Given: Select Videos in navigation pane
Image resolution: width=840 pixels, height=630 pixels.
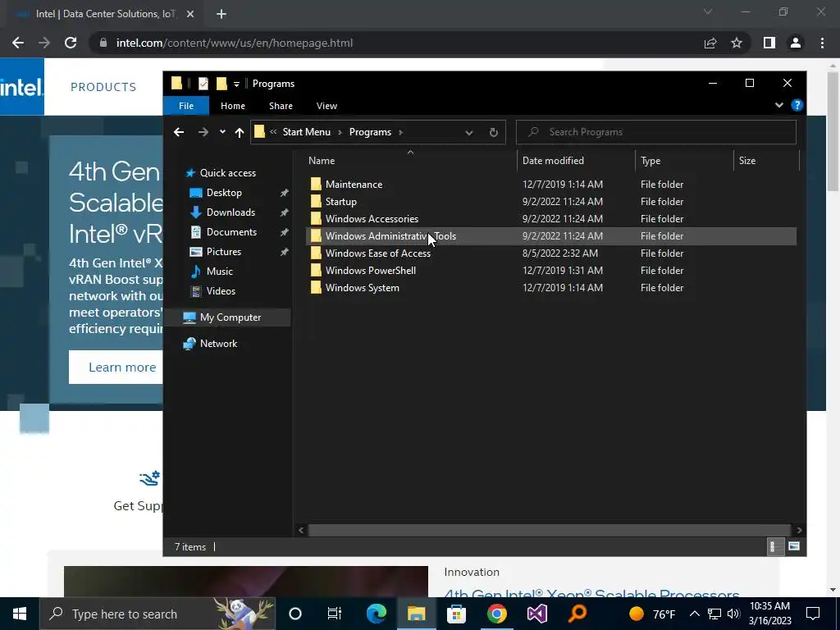Looking at the screenshot, I should tap(221, 291).
